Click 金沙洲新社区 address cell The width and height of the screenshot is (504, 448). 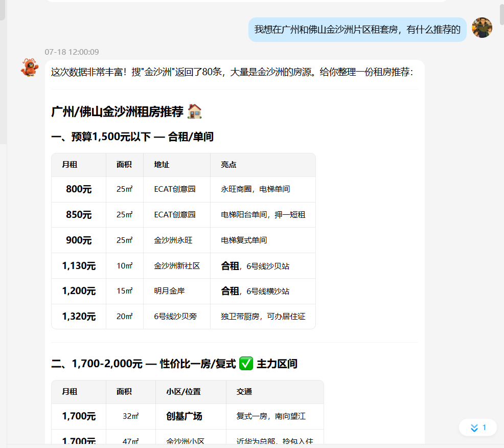pyautogui.click(x=177, y=265)
